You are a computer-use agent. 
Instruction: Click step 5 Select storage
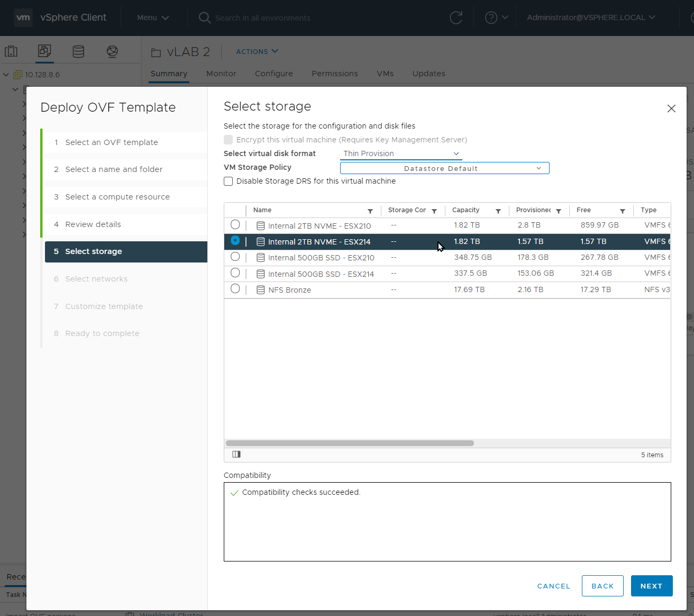[x=126, y=251]
